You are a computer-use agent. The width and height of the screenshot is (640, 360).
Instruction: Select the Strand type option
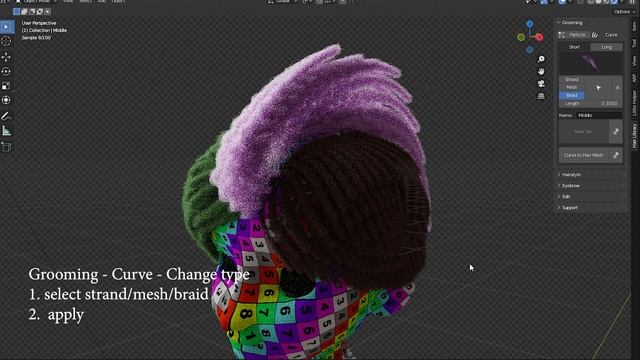(x=571, y=80)
